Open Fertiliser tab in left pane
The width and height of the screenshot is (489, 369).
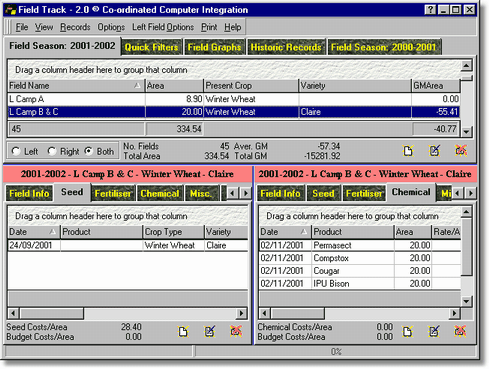[x=113, y=193]
